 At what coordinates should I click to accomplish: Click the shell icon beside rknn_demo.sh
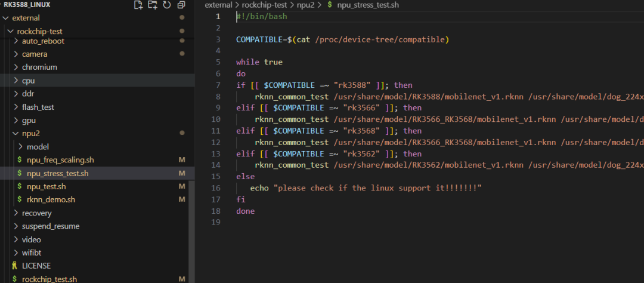[x=19, y=200]
